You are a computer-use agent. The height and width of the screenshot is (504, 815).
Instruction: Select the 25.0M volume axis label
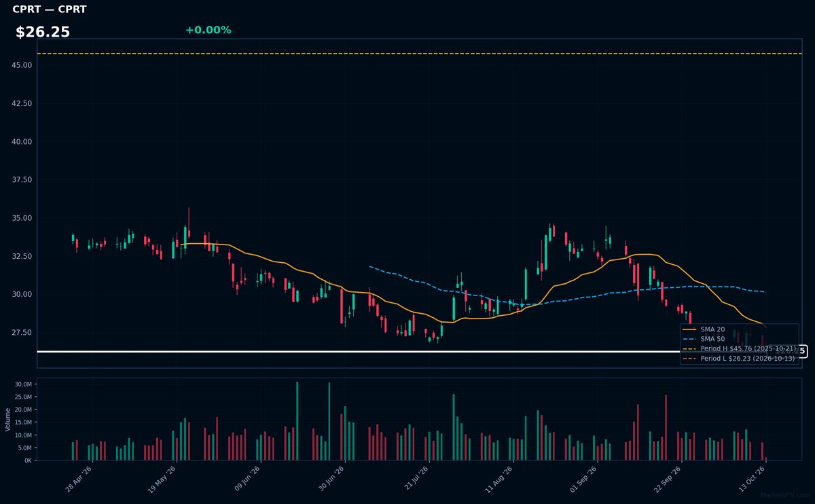23,397
